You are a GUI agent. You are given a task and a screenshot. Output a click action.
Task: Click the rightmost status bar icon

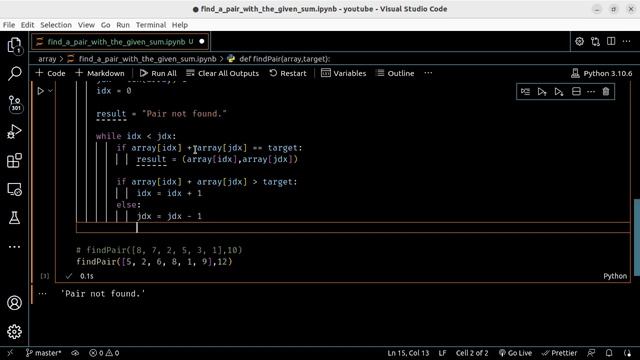pos(627,353)
